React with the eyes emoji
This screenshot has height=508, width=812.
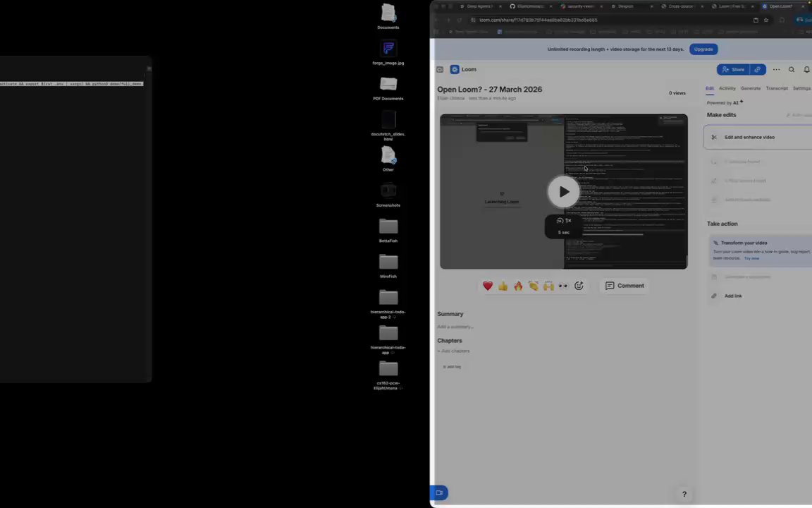(x=563, y=286)
